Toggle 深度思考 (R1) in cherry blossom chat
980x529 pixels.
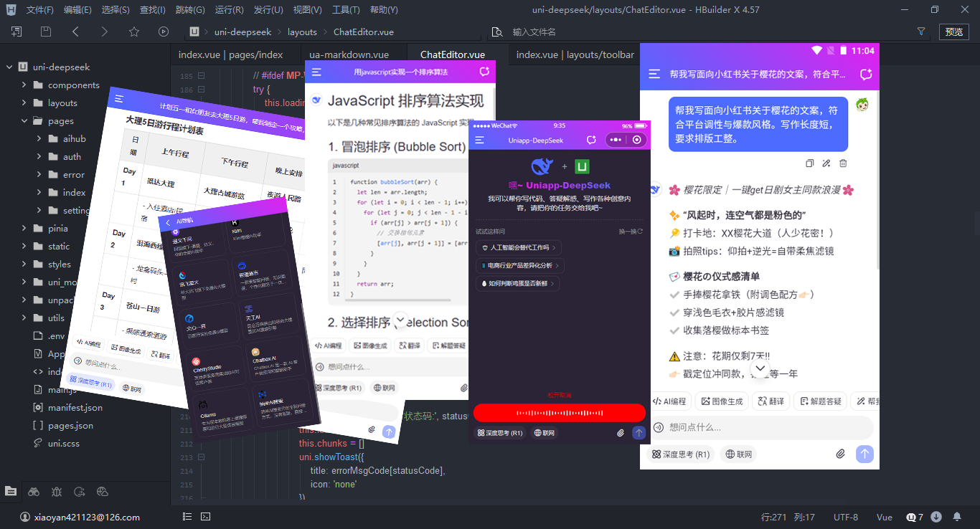680,454
